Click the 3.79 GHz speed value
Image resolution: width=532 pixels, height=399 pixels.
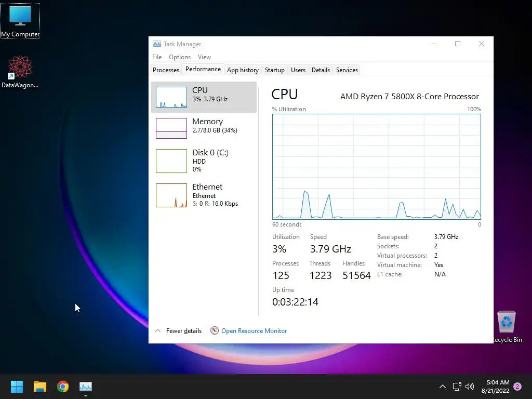tap(330, 249)
